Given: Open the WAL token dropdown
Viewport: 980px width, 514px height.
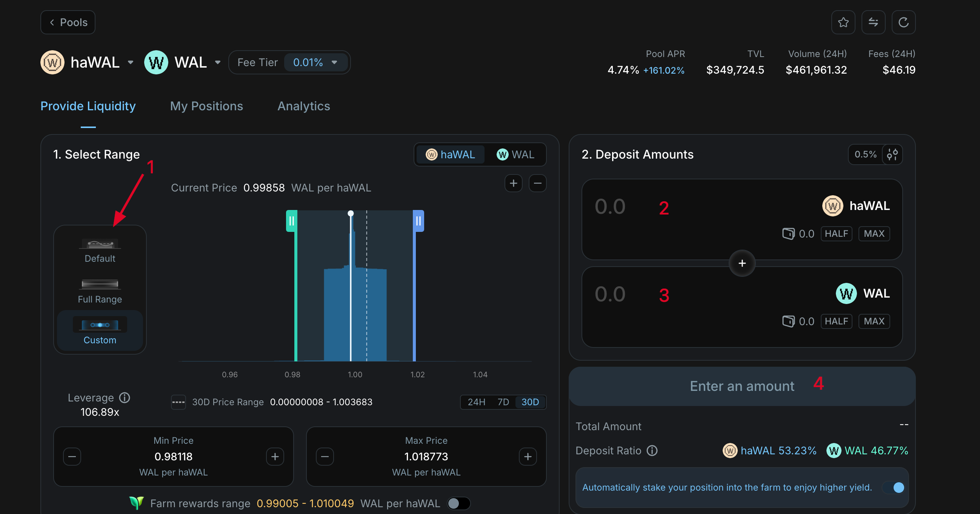Looking at the screenshot, I should tap(218, 62).
